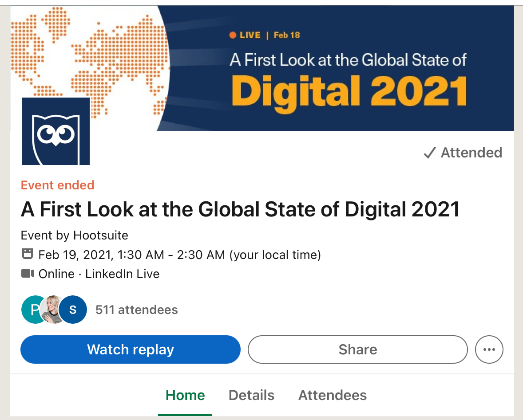This screenshot has width=523, height=420.
Task: Click the "Online · LinkedIn Live" location text
Action: point(99,274)
